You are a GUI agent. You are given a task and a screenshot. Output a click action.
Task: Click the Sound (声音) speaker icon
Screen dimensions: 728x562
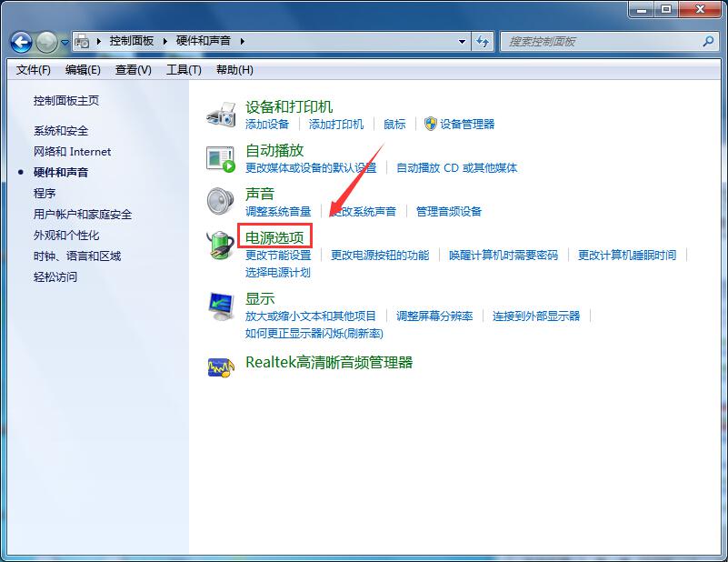tap(221, 201)
